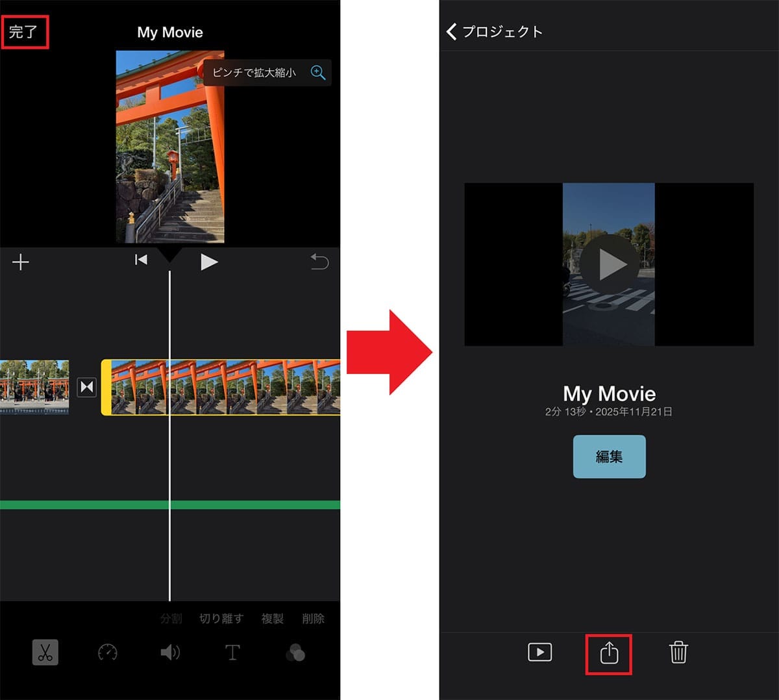
Task: Open the Speed adjustment tool
Action: 106,653
